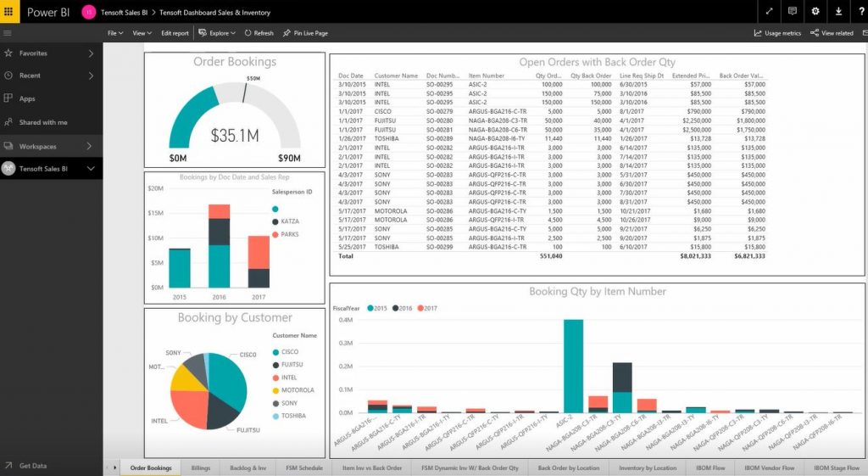Click PARKS salesperson legend swatch

[275, 234]
